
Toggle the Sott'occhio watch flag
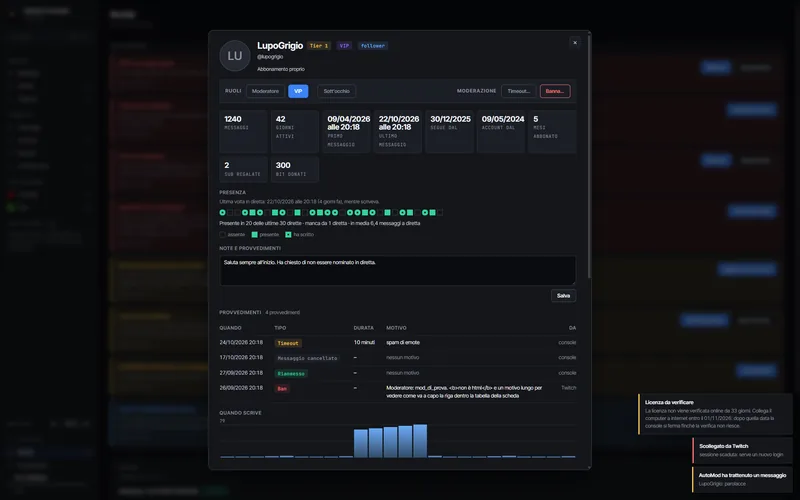336,91
